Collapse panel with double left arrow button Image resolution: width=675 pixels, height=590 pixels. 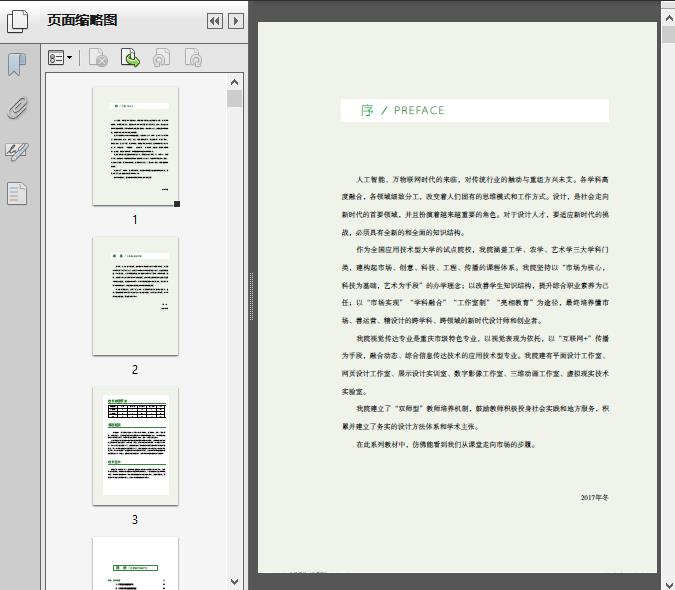(x=215, y=21)
